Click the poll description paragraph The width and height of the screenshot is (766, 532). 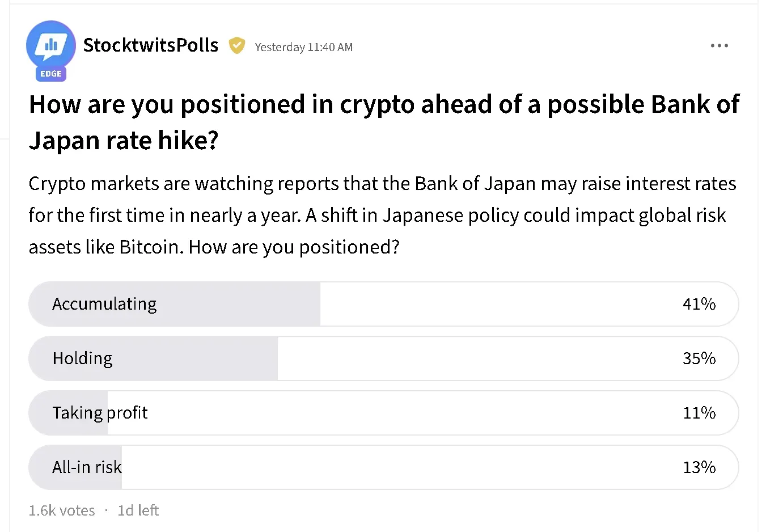coord(382,216)
